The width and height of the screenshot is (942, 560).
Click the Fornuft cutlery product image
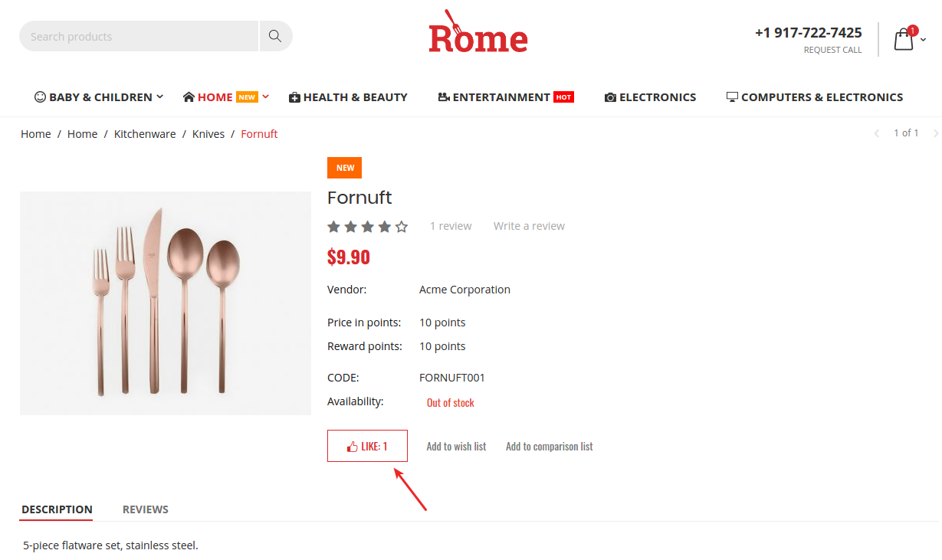(x=166, y=303)
